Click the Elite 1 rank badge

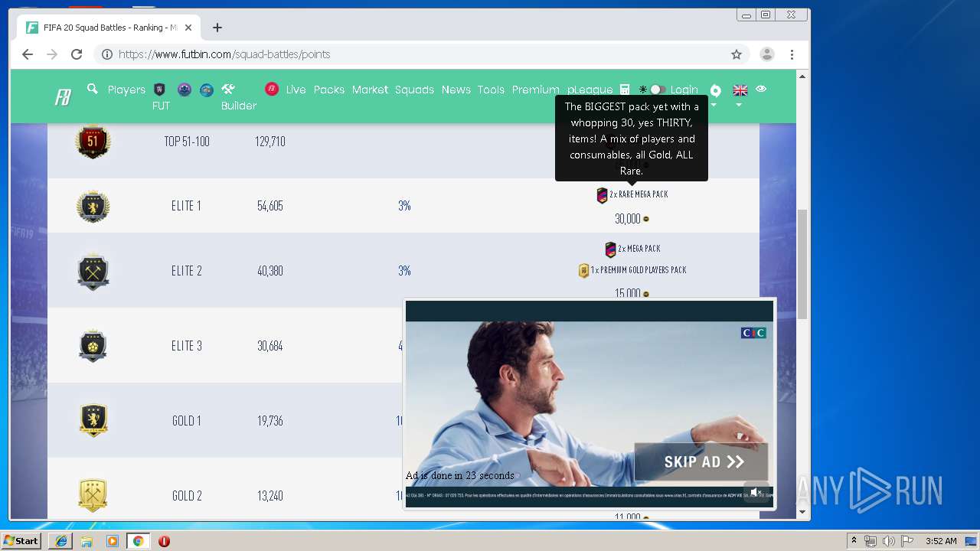tap(93, 207)
